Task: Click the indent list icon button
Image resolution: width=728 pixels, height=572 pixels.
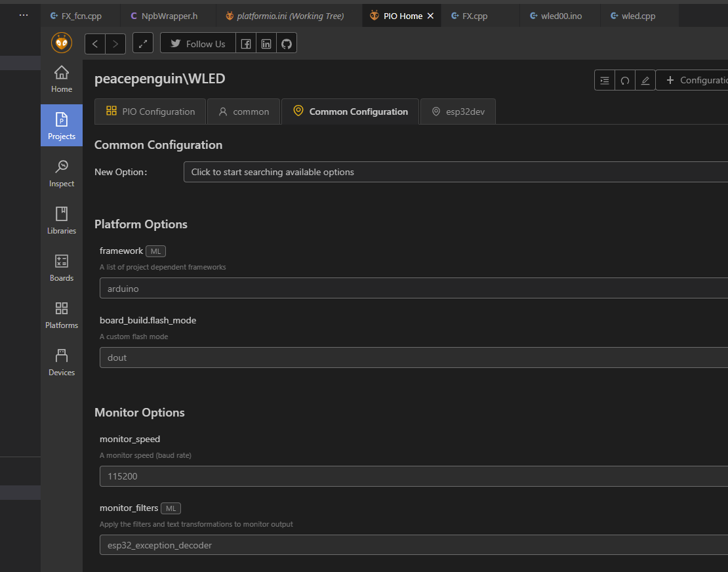Action: (605, 80)
